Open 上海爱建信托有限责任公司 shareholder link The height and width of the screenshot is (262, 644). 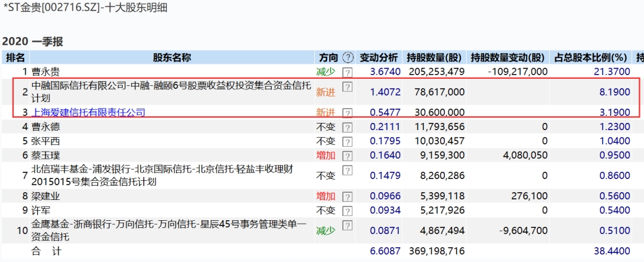pos(88,112)
